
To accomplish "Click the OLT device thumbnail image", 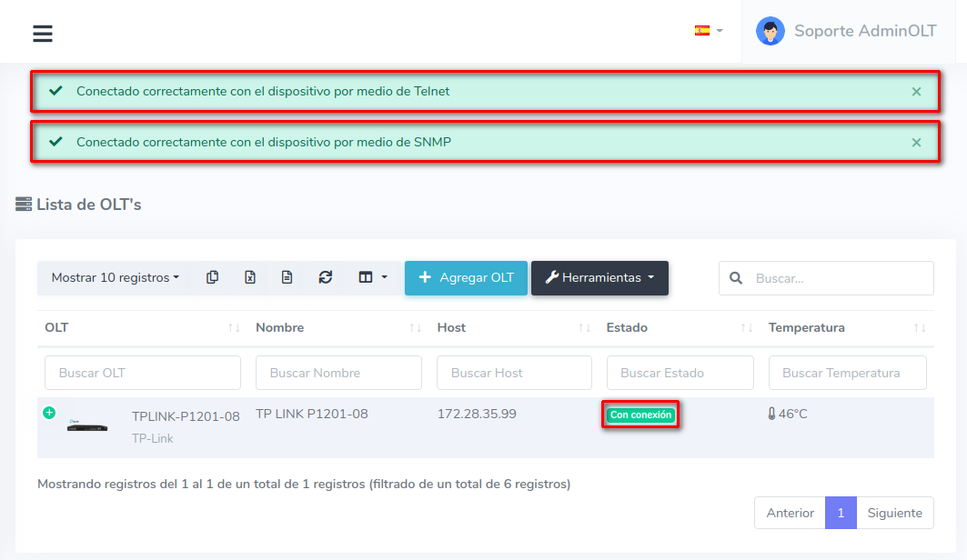I will 87,425.
